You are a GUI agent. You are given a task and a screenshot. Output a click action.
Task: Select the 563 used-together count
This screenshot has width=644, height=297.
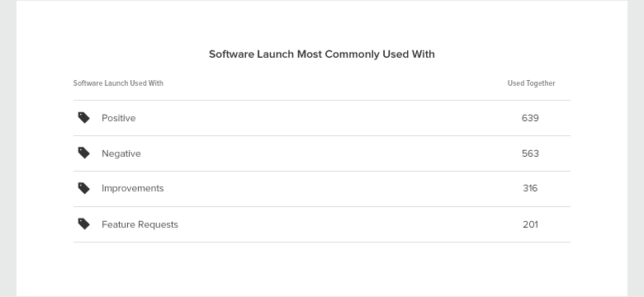pos(530,153)
